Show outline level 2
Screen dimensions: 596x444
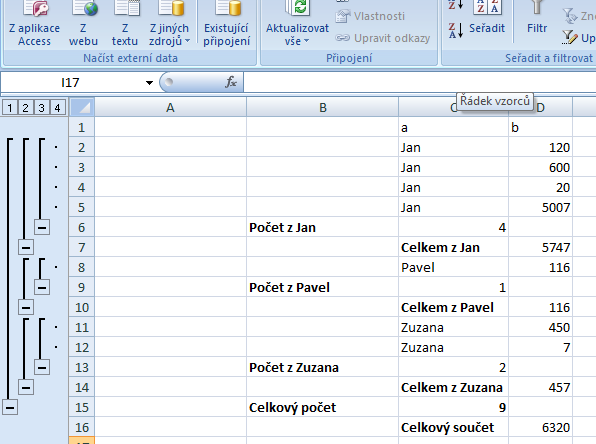click(x=25, y=108)
